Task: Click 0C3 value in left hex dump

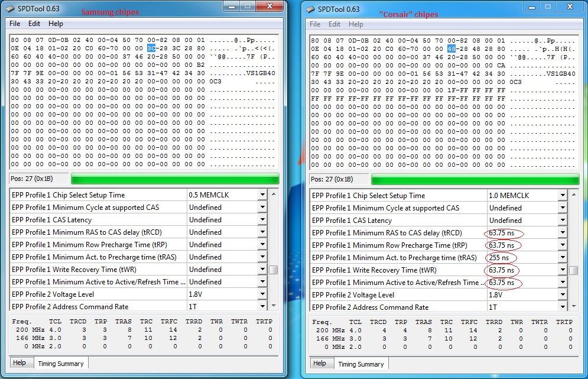Action: (215, 81)
